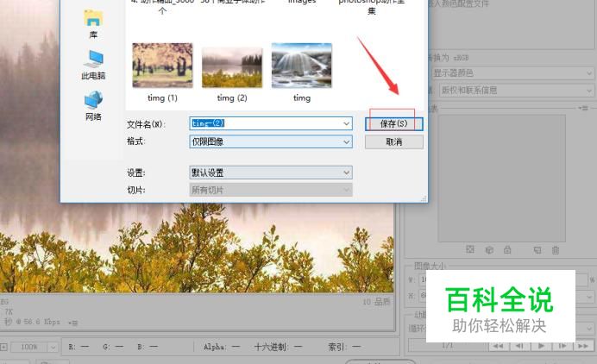
Task: Click the image width W input field
Action: (504, 279)
